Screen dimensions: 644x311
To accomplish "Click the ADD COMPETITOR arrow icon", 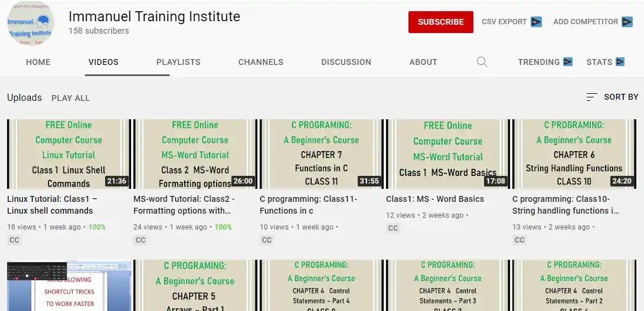I will pos(627,22).
